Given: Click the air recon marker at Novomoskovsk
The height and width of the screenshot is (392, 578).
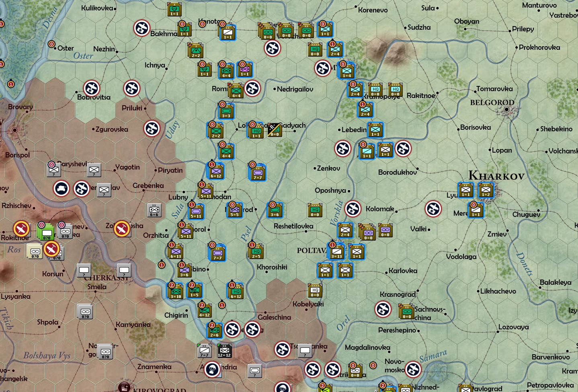Looking at the screenshot, I should (x=413, y=370).
